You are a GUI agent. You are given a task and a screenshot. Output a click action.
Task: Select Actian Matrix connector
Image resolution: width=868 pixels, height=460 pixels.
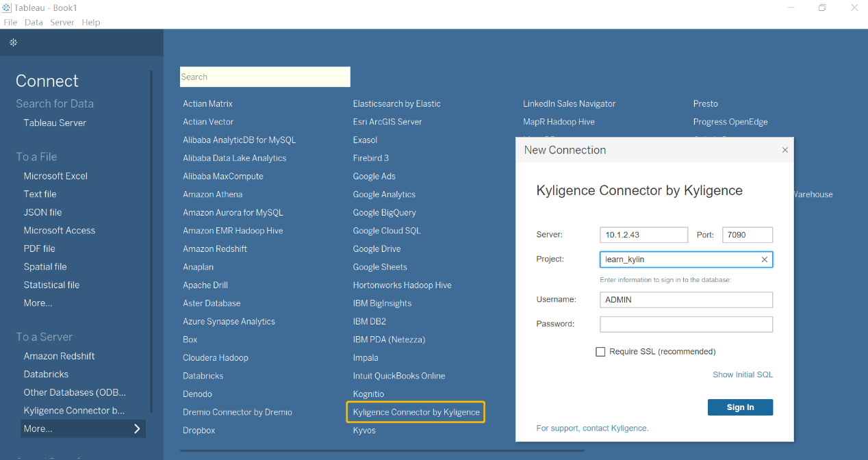tap(207, 104)
